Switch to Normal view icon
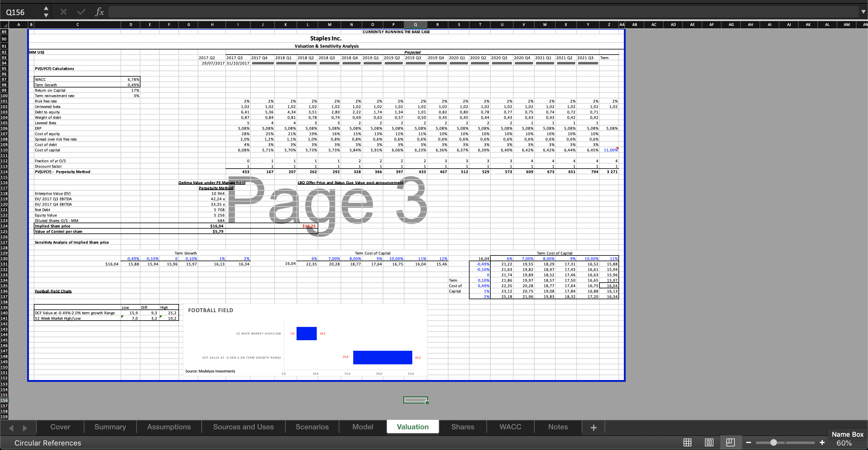 coord(687,442)
